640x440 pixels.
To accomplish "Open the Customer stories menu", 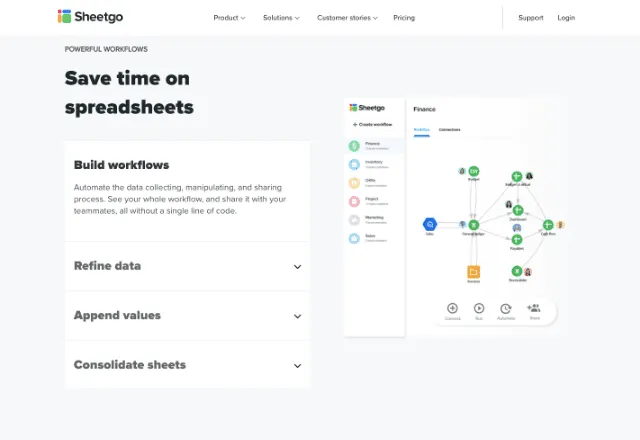I will point(347,18).
